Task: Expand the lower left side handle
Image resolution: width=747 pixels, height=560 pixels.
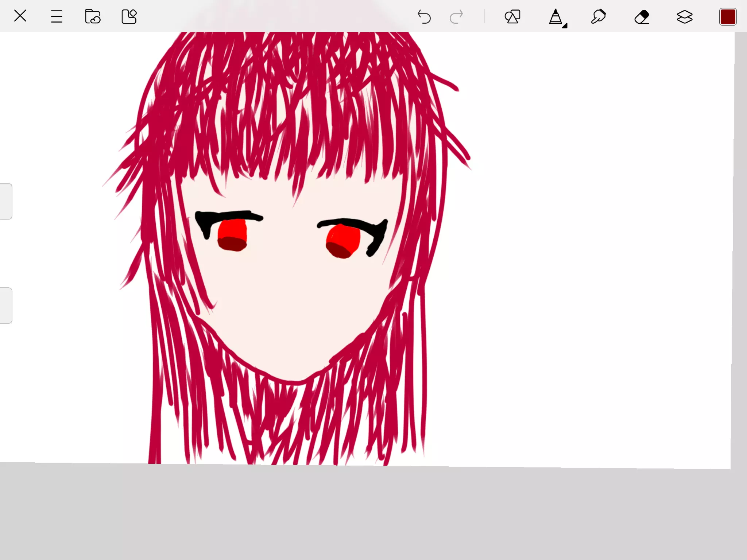Action: 6,306
